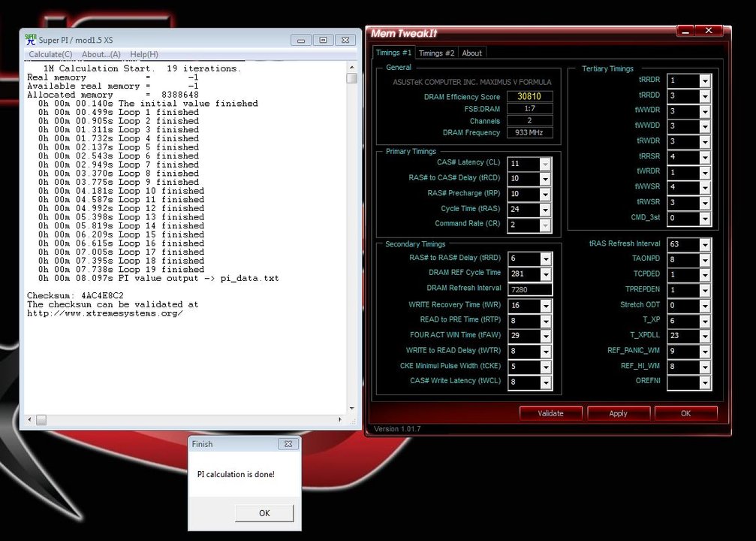Viewport: 756px width, 541px height.
Task: Open the TCPDED dropdown
Action: click(705, 276)
